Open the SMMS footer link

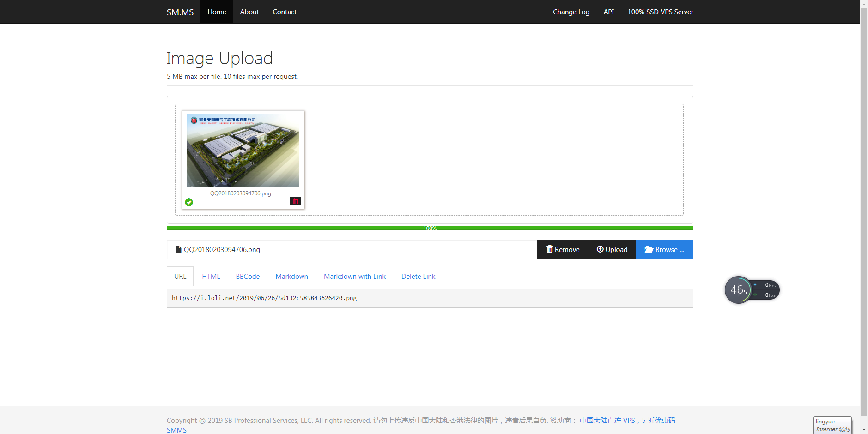tap(176, 430)
